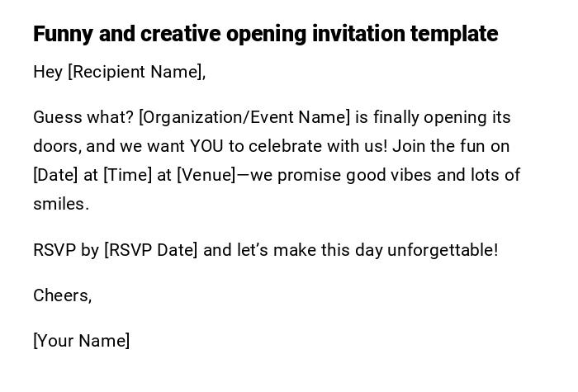Click the 'Guess what?' text
578x392 pixels.
click(x=83, y=117)
